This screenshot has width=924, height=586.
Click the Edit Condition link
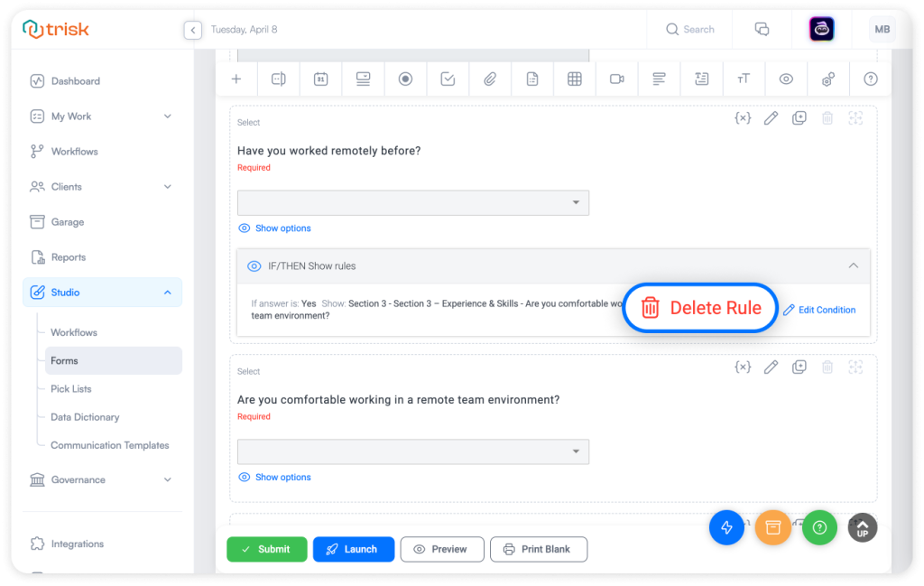pyautogui.click(x=819, y=310)
